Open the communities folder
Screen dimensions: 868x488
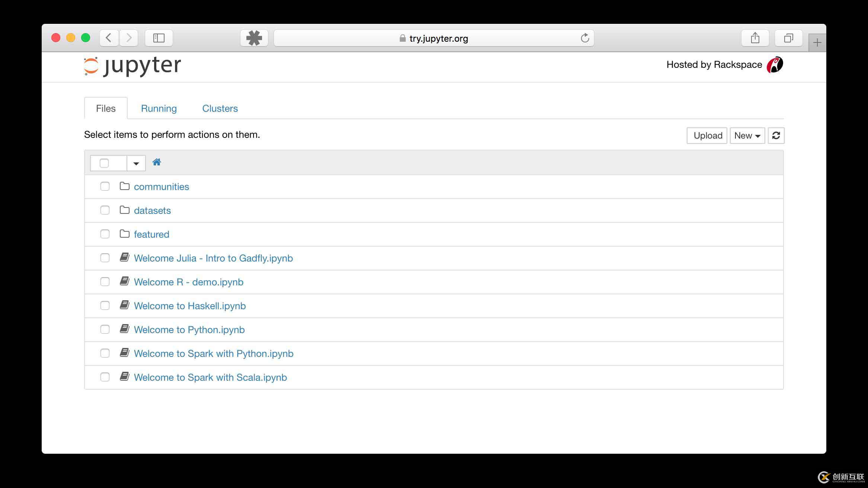click(x=162, y=187)
